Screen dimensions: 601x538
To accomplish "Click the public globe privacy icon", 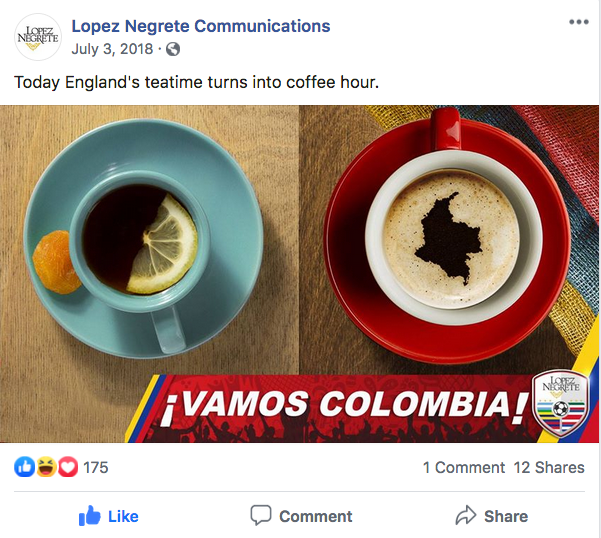I will (x=173, y=49).
